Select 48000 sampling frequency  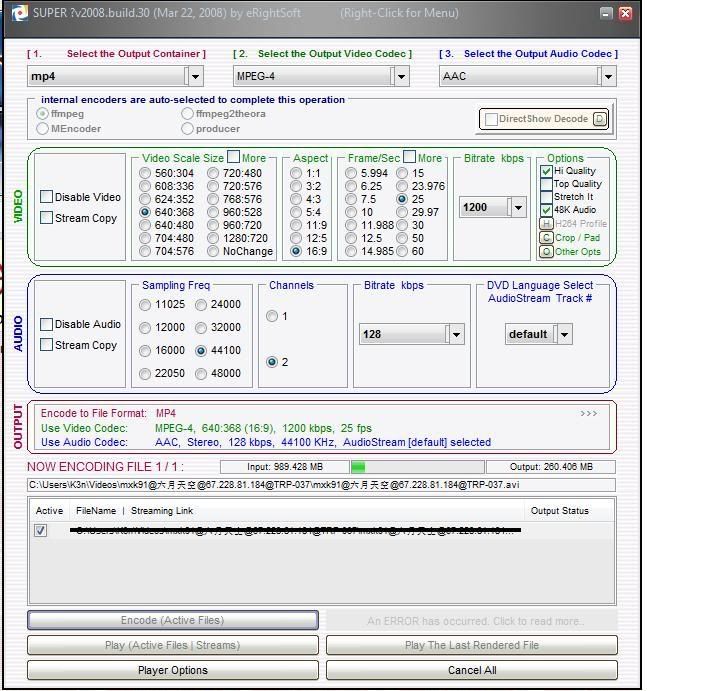pos(202,374)
